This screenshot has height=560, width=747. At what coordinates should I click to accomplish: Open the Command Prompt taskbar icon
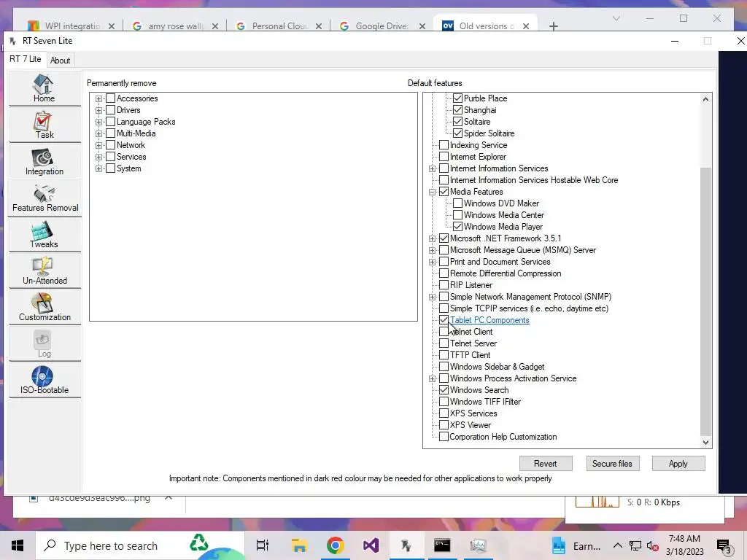[442, 545]
